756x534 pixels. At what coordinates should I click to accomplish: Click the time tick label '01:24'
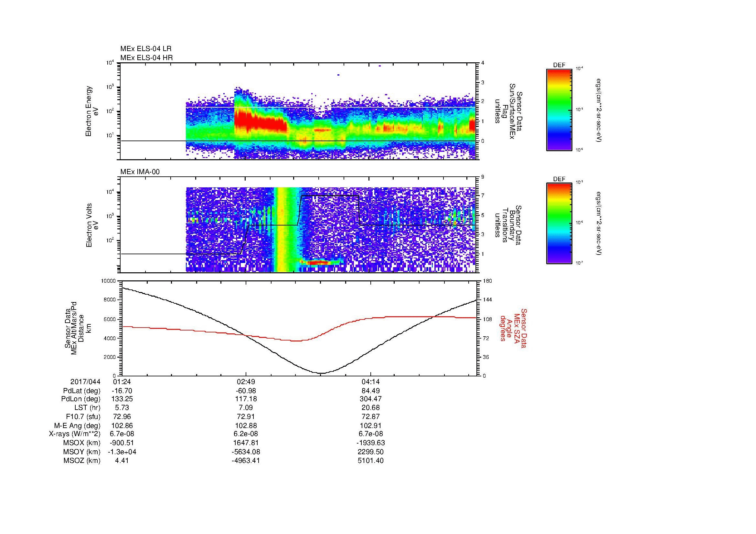coord(122,382)
